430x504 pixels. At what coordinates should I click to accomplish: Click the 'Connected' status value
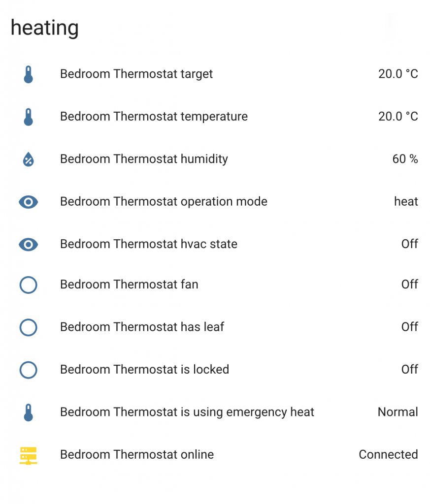388,454
